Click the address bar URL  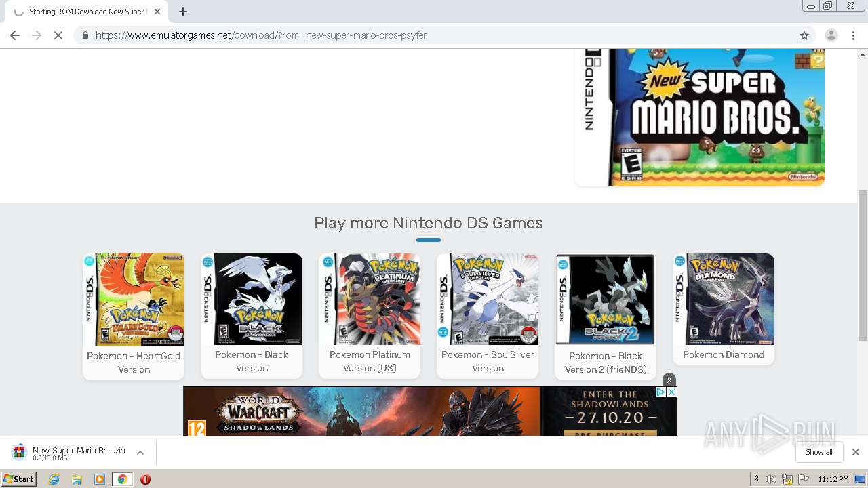coord(261,35)
